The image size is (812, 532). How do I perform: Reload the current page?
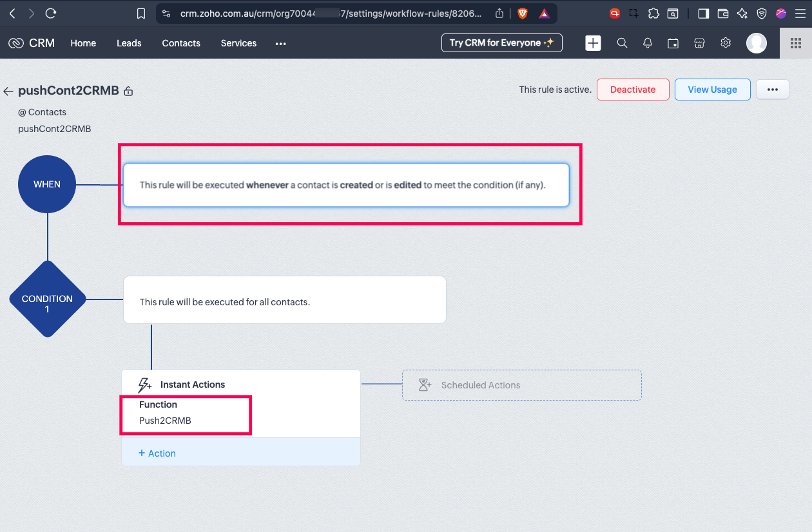[x=51, y=13]
